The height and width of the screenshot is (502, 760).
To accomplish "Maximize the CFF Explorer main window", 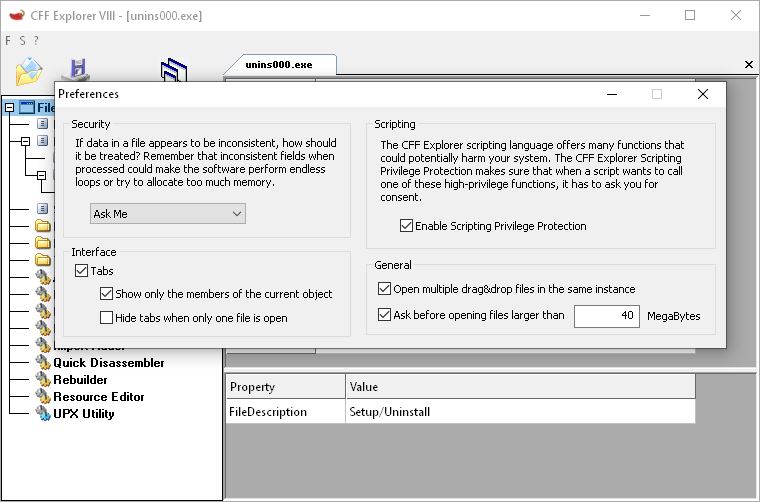I will [x=690, y=16].
